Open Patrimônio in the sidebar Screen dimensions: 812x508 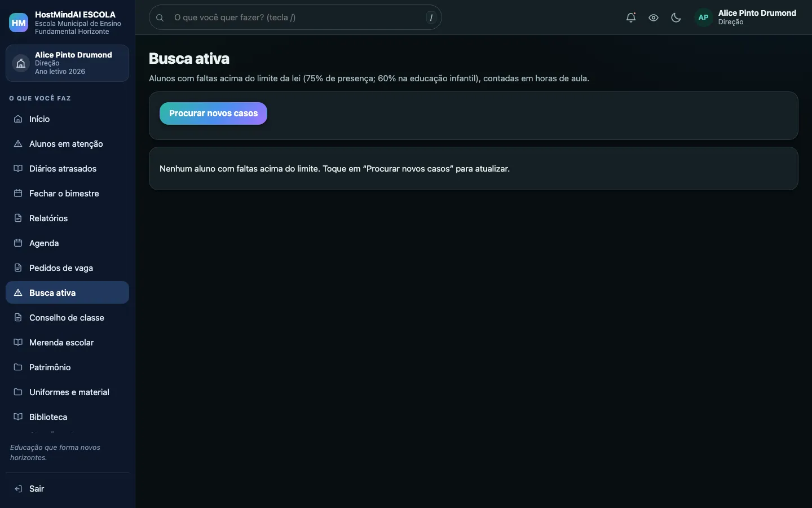pos(67,367)
